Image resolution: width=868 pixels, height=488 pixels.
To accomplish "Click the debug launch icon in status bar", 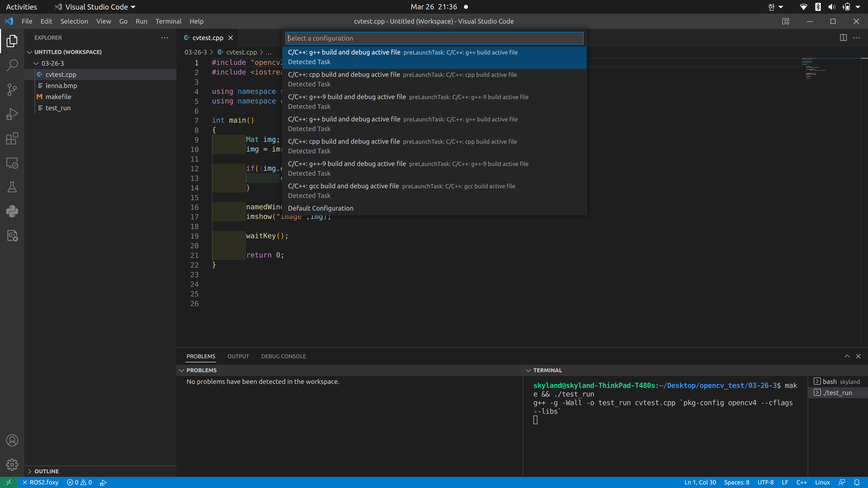I will [x=103, y=482].
